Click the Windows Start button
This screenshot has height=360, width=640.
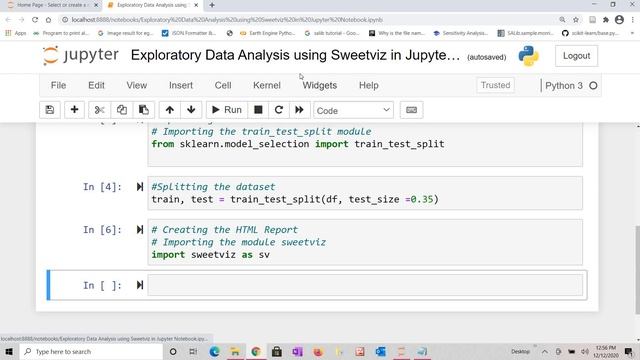[x=9, y=351]
